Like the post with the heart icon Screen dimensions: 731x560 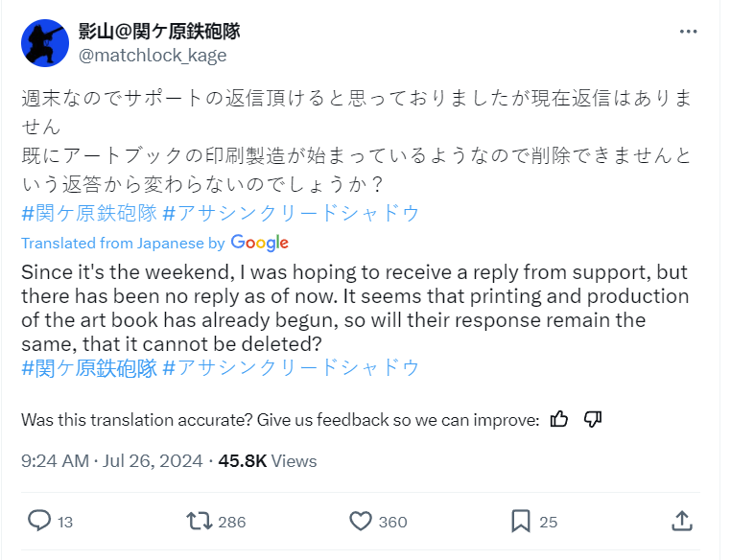point(361,522)
